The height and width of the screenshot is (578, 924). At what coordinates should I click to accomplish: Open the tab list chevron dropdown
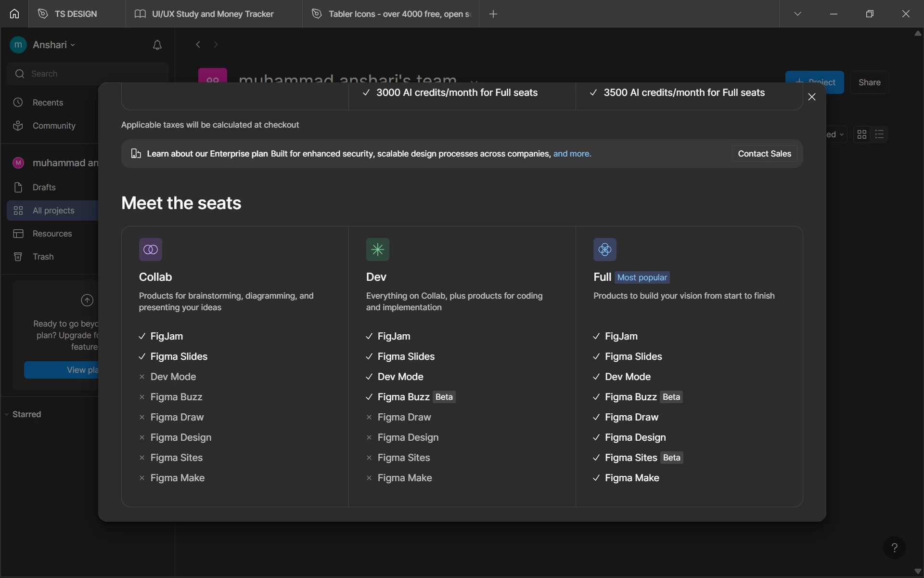coord(797,13)
